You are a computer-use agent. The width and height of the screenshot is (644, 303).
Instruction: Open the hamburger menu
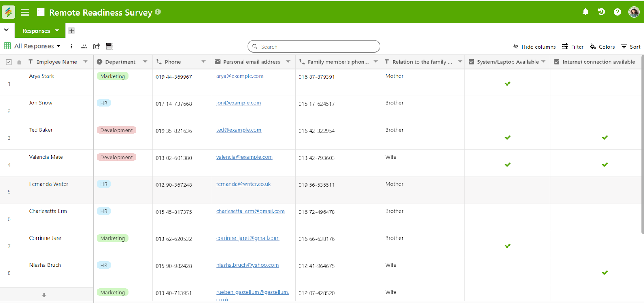25,12
